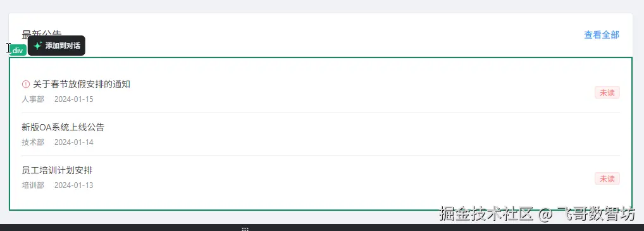Image resolution: width=644 pixels, height=231 pixels.
Task: Click the sparkle icon in 添加到对话 tooltip
Action: point(38,46)
